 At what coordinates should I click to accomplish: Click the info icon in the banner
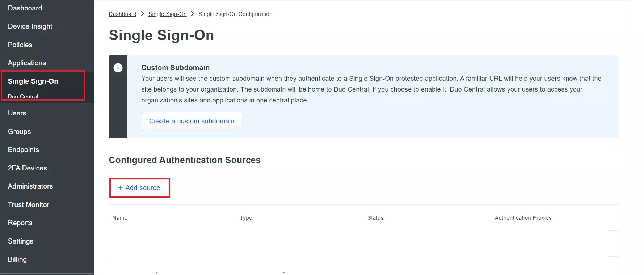(x=118, y=68)
